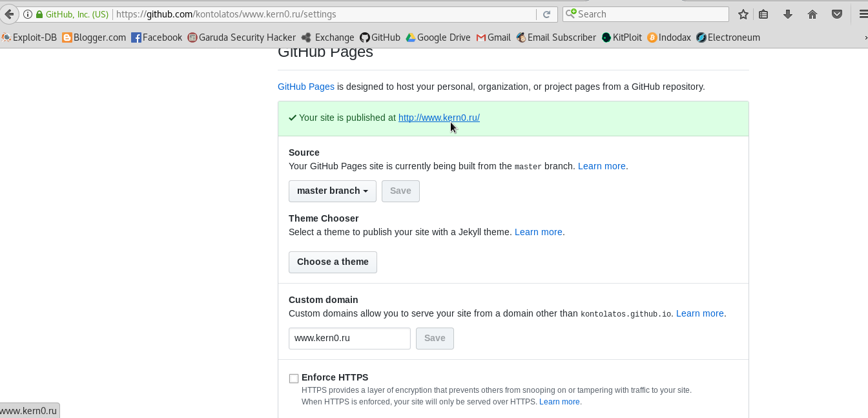Viewport: 868px width, 418px height.
Task: Reload the page with refresh icon
Action: click(x=546, y=14)
